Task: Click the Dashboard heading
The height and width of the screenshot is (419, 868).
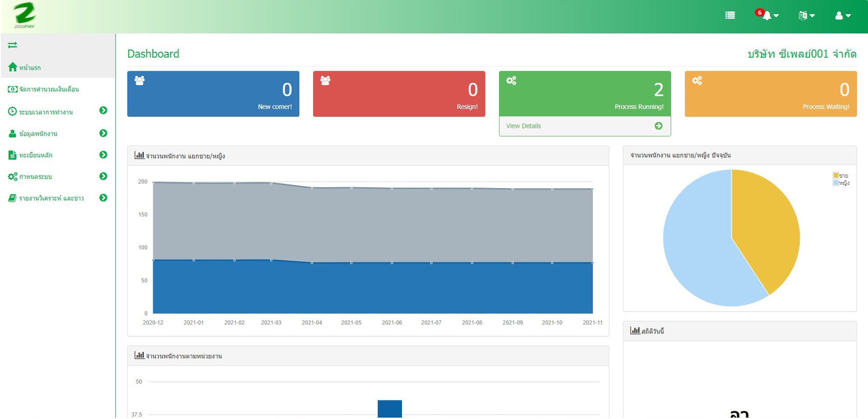Action: click(x=153, y=54)
